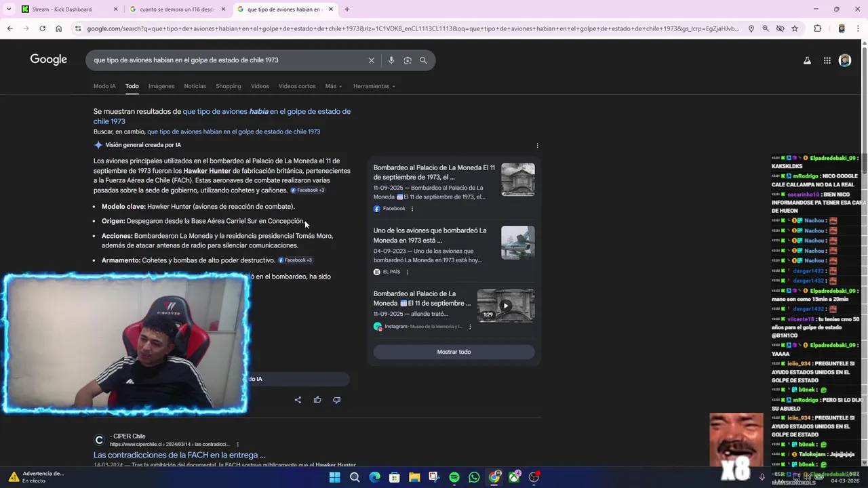Screen dimensions: 868x488
Task: Open the date and time in system tray
Action: pos(846,477)
